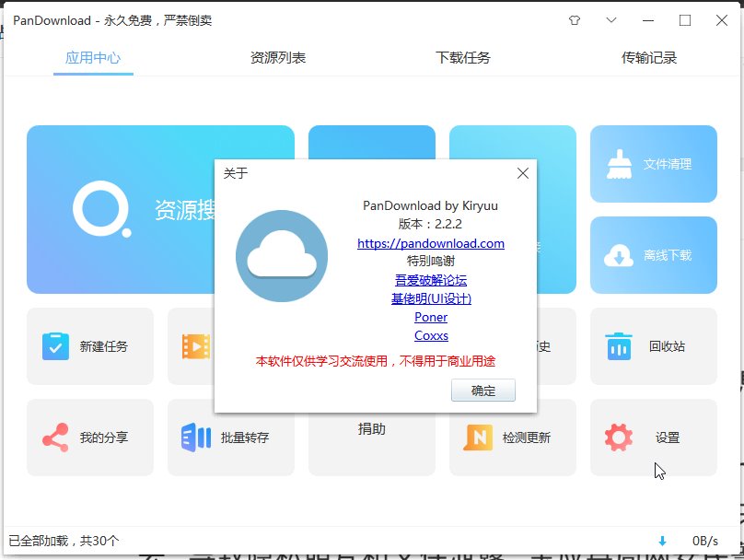Open the 传输记录 tab
The image size is (744, 560).
[649, 58]
